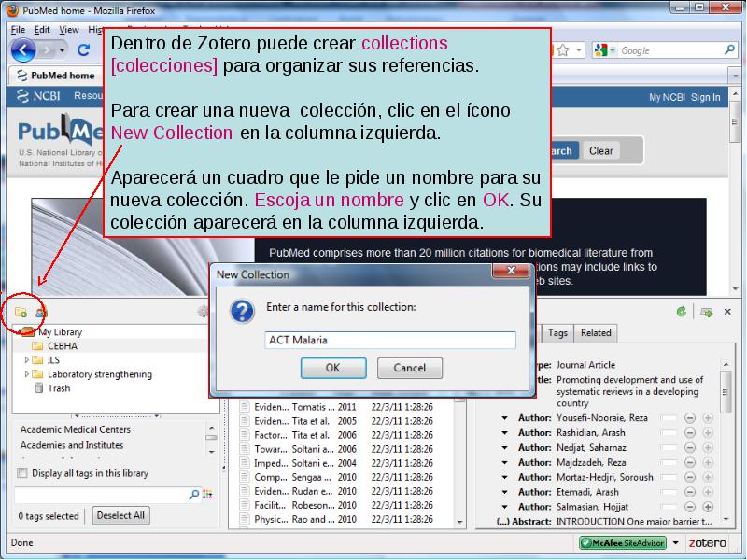Toggle name field mode for Salmasian, Hojjat
Screen dimensions: 747x560
669,507
